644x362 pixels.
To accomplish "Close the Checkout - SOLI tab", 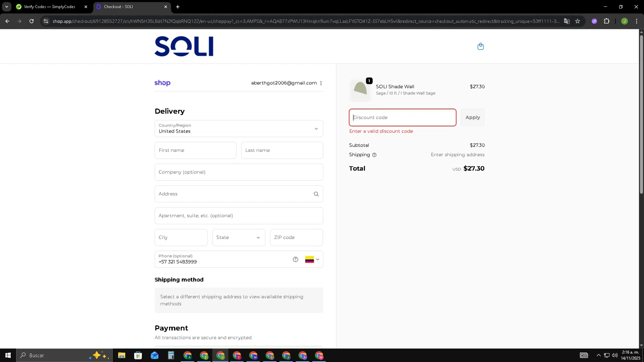I will (x=166, y=7).
